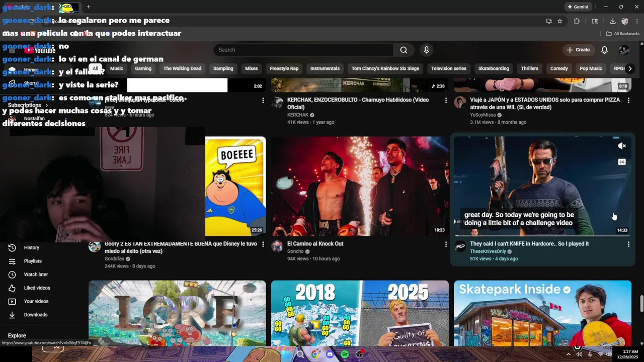Open TheseKnivesOnly channel avatar
This screenshot has height=362, width=644.
460,246
